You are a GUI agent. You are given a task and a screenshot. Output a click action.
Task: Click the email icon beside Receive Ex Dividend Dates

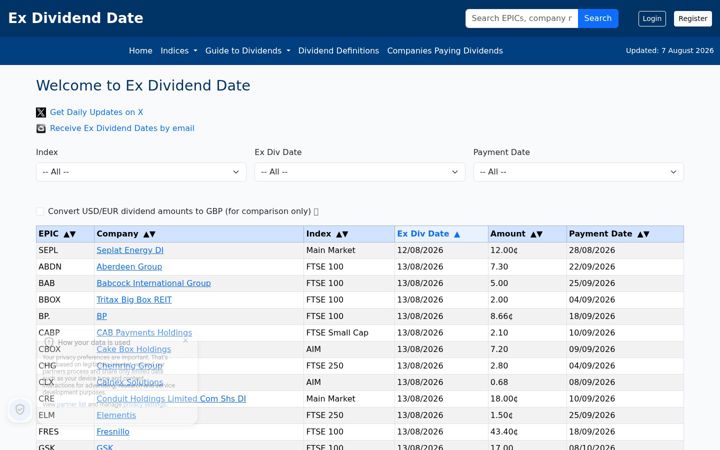pyautogui.click(x=41, y=129)
